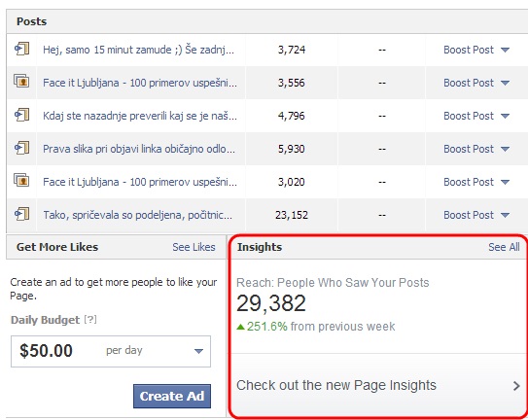Click link post icon beside 'Tako, spričevala so'

click(x=21, y=214)
